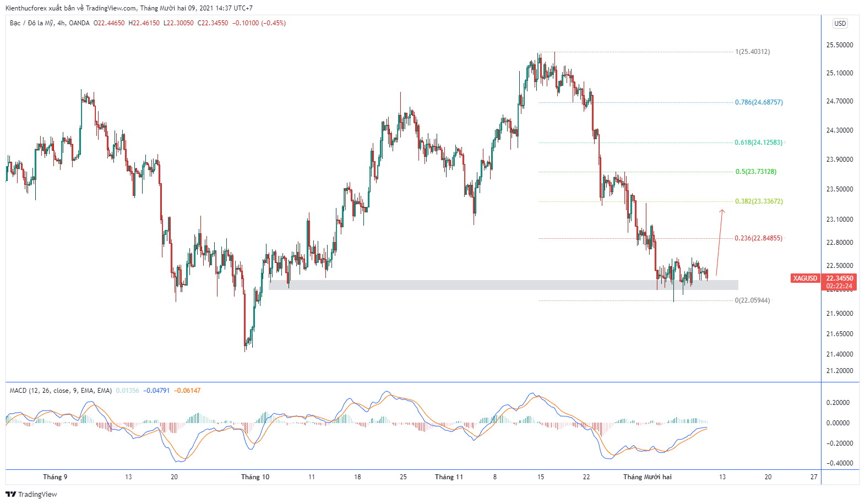Click the Kienthucforex publish header text
The image size is (865, 504).
[129, 8]
